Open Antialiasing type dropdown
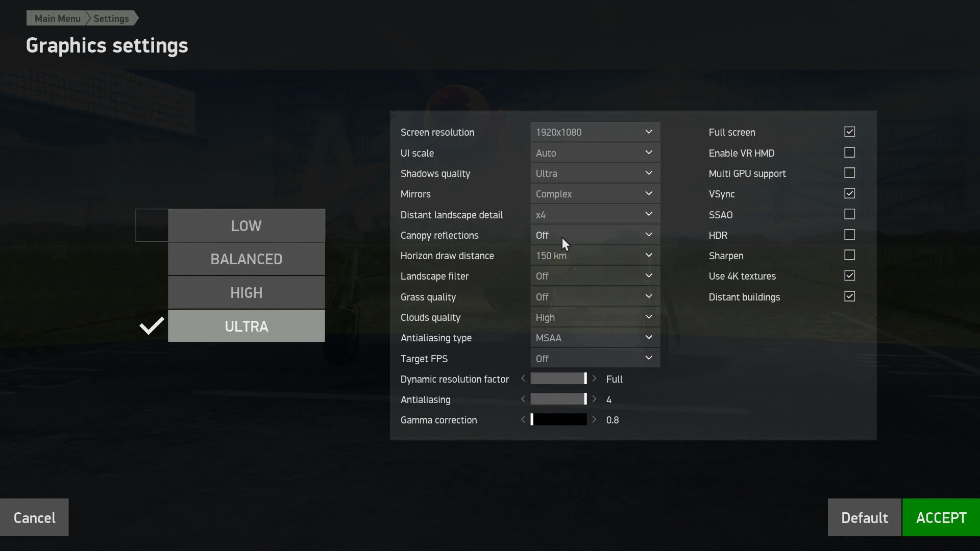 595,337
